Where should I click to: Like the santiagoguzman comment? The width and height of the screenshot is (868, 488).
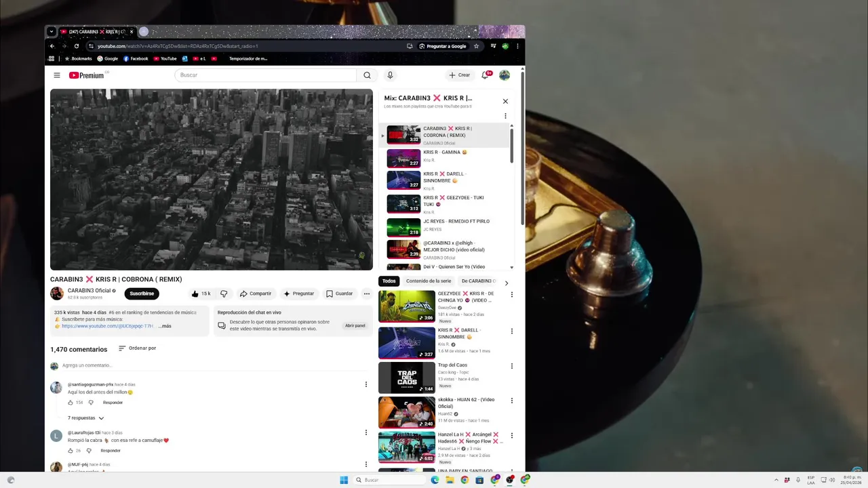(70, 403)
